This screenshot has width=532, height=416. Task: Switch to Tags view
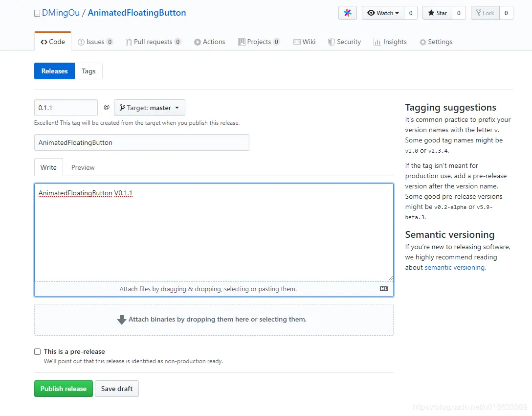click(89, 71)
